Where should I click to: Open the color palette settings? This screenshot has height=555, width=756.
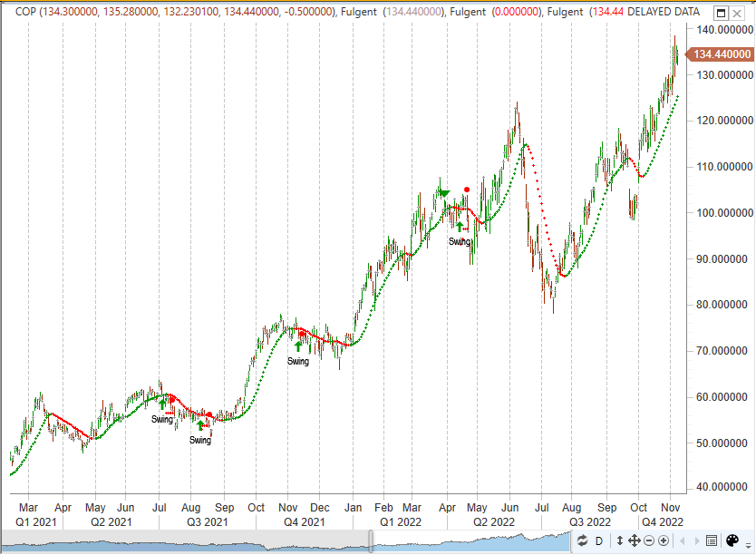pyautogui.click(x=732, y=540)
